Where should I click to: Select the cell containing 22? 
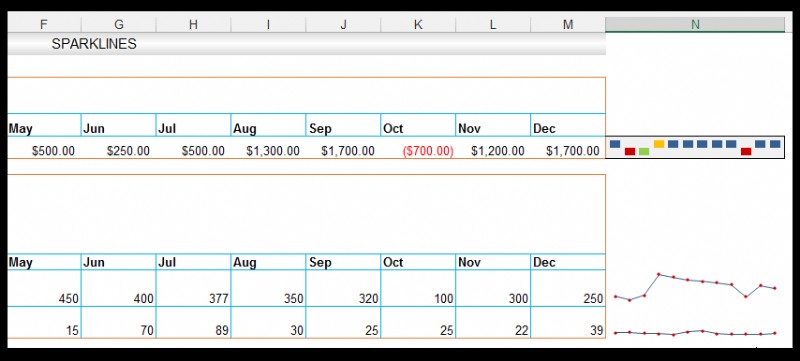pyautogui.click(x=493, y=322)
